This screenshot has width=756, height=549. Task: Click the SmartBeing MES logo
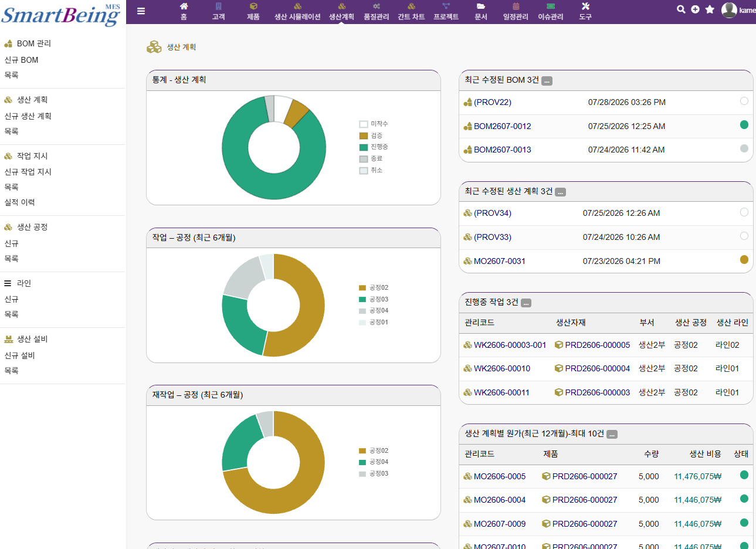coord(61,14)
